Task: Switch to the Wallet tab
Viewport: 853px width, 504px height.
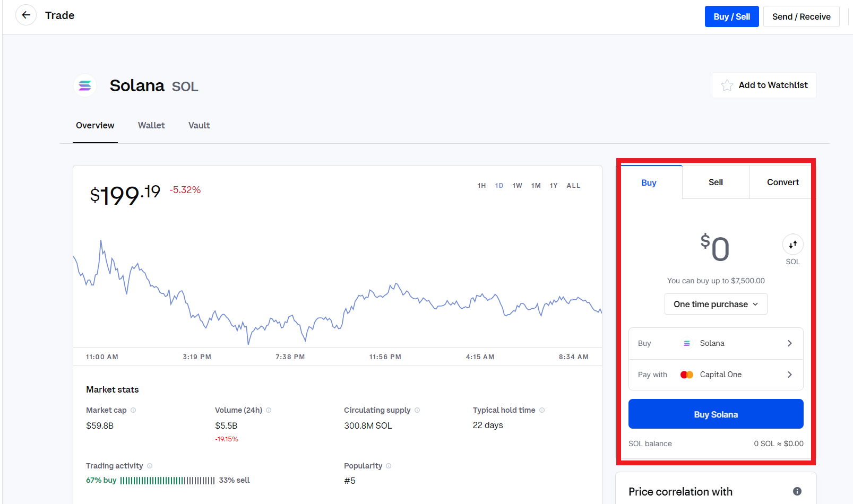Action: (x=151, y=126)
